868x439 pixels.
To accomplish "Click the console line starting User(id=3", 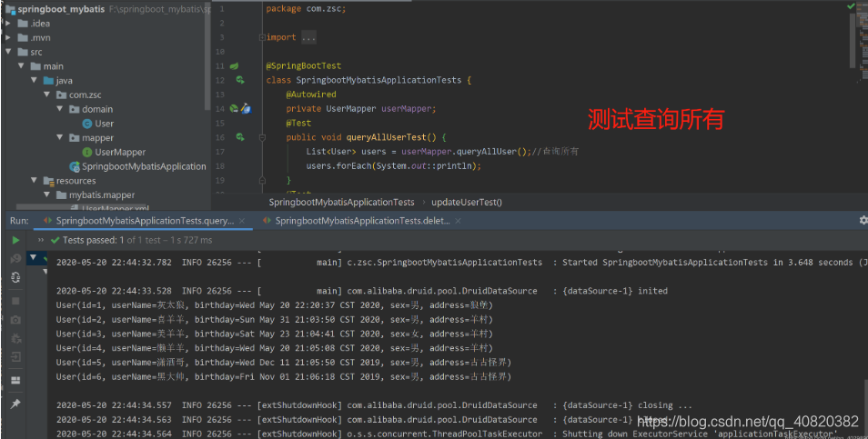I will click(274, 334).
